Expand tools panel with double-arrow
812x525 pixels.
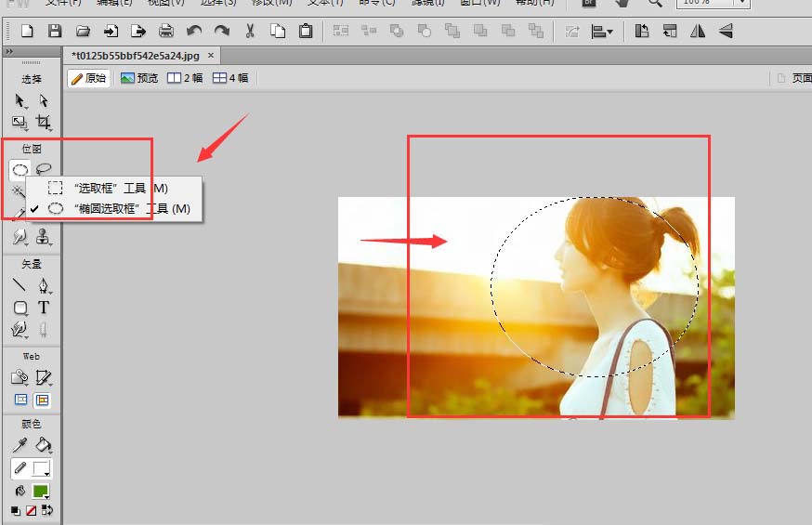[x=8, y=51]
